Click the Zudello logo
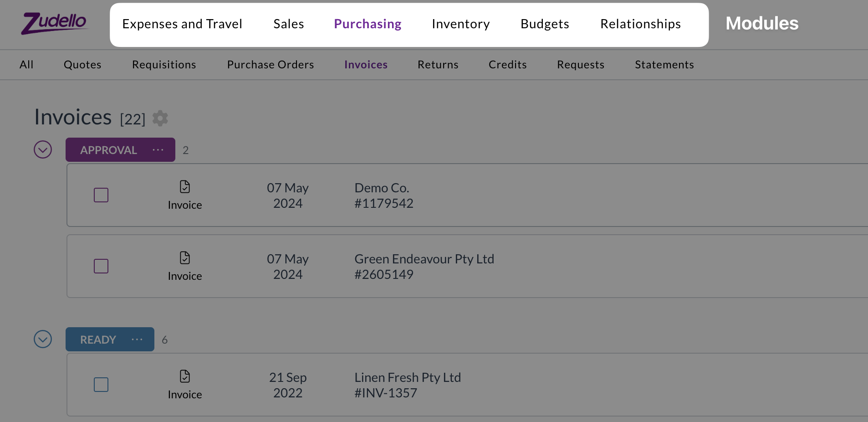The height and width of the screenshot is (422, 868). coord(54,23)
